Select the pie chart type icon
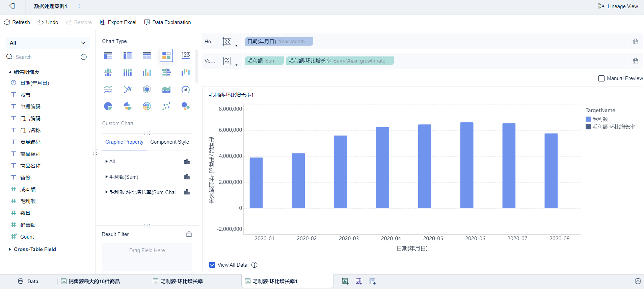The height and width of the screenshot is (289, 644). (x=108, y=106)
